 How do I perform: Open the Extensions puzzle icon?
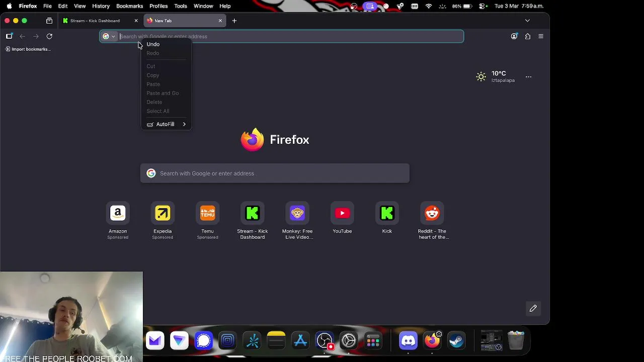tap(527, 36)
